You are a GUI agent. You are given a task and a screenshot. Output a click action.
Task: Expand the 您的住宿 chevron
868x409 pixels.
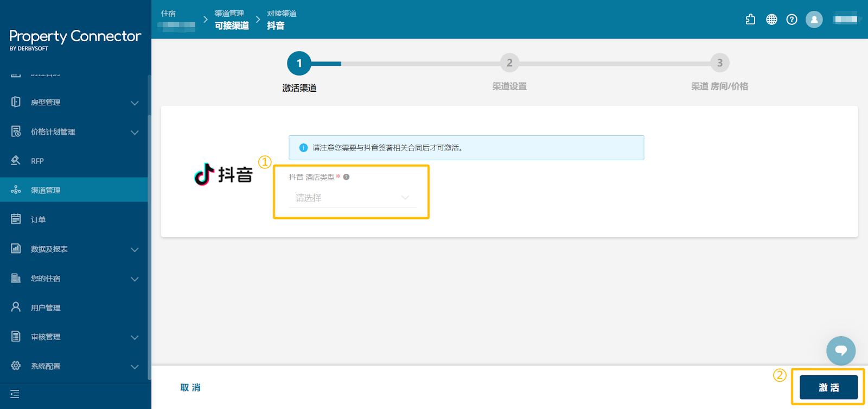[x=135, y=279]
